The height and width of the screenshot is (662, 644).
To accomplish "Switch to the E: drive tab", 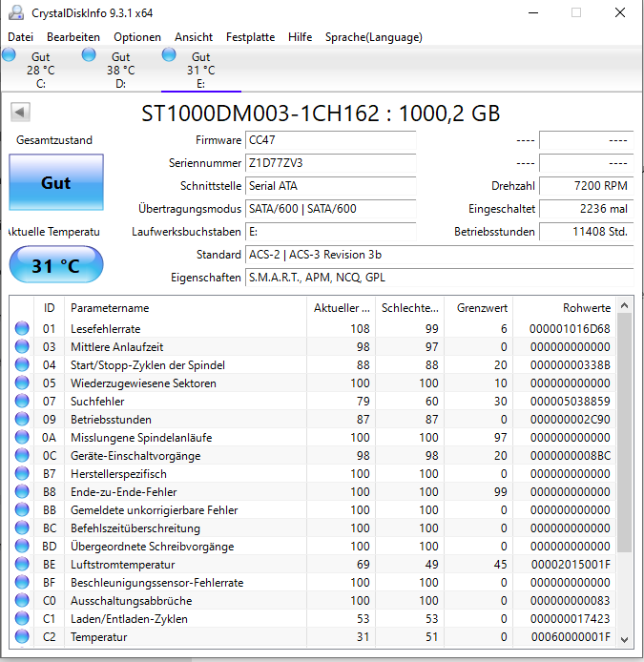I will pos(201,70).
